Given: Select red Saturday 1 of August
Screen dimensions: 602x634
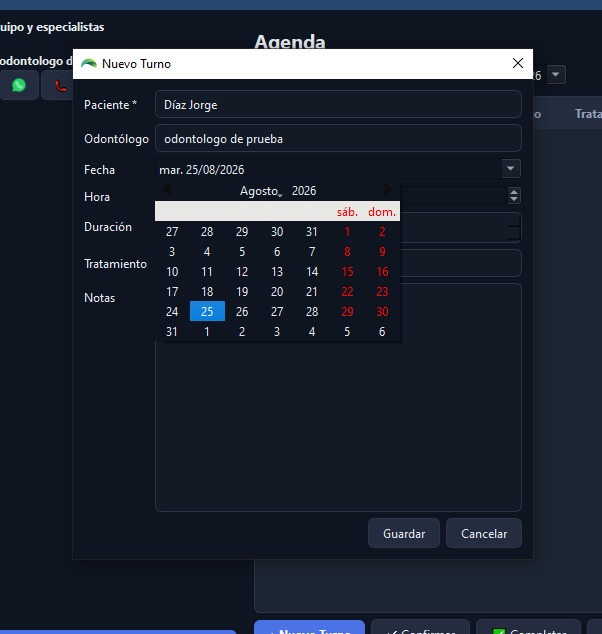Looking at the screenshot, I should [347, 231].
